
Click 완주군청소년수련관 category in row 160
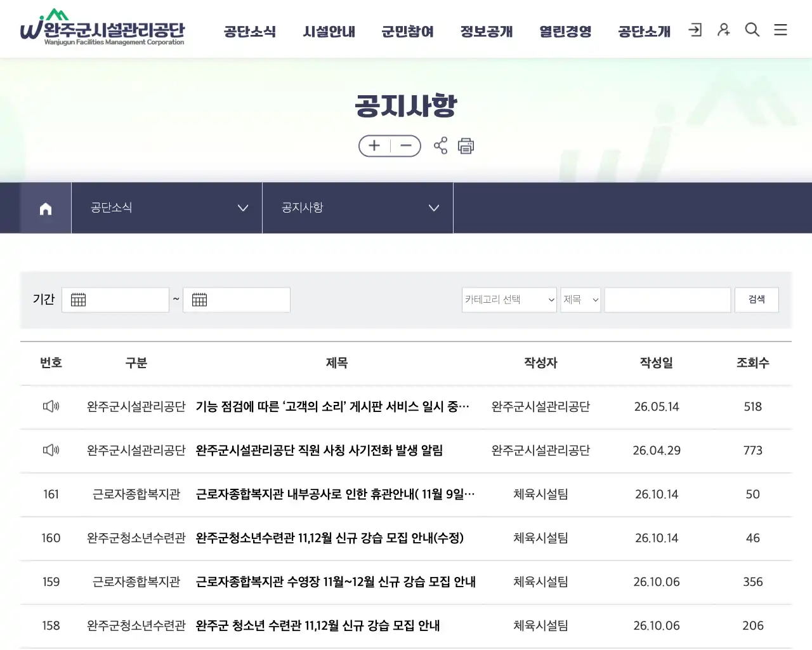coord(136,538)
